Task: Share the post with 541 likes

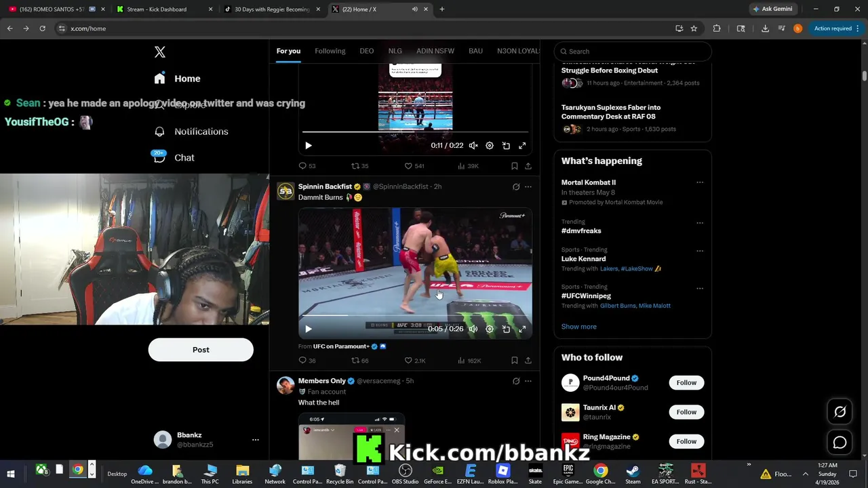Action: coord(528,166)
